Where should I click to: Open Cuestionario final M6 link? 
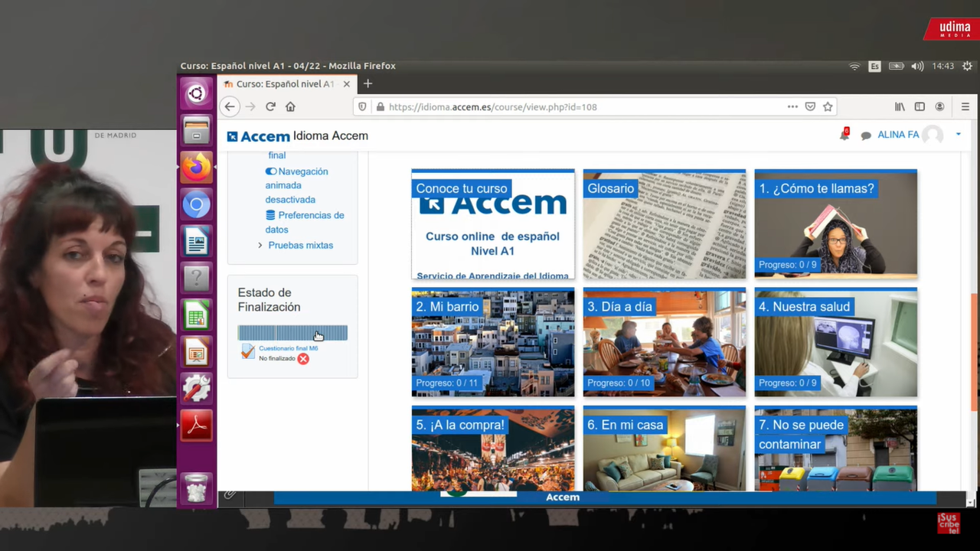tap(288, 348)
